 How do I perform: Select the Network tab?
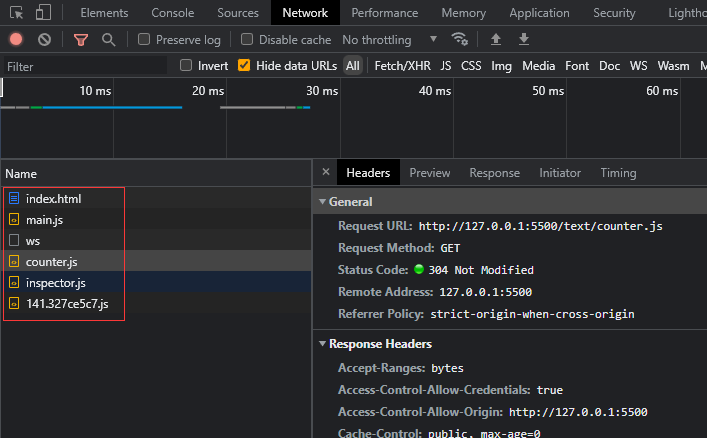(x=305, y=13)
